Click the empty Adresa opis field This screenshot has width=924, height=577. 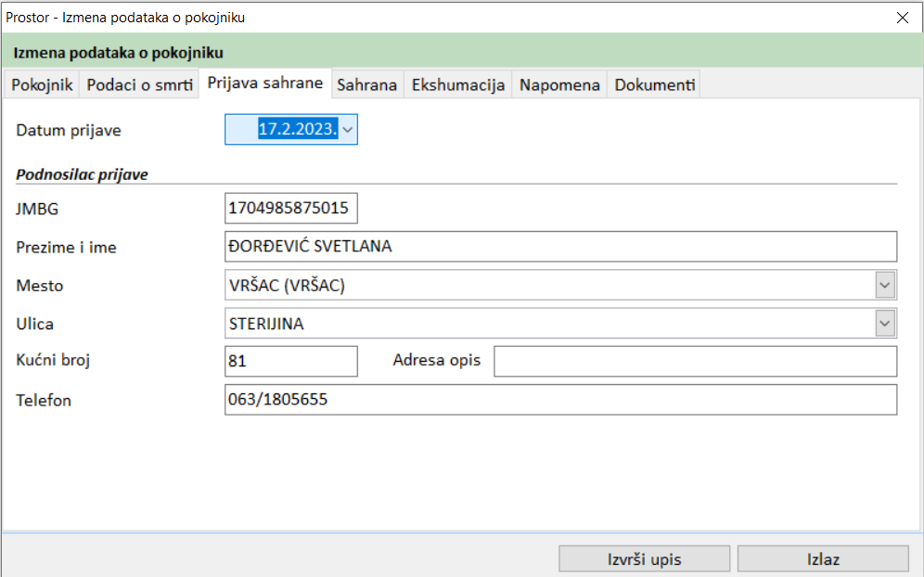coord(695,362)
